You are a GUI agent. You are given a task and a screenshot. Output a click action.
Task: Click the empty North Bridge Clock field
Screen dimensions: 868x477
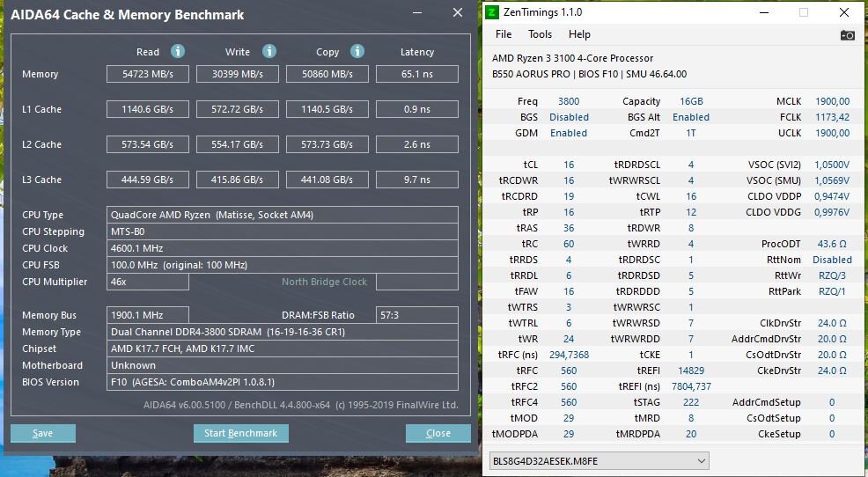pyautogui.click(x=417, y=282)
